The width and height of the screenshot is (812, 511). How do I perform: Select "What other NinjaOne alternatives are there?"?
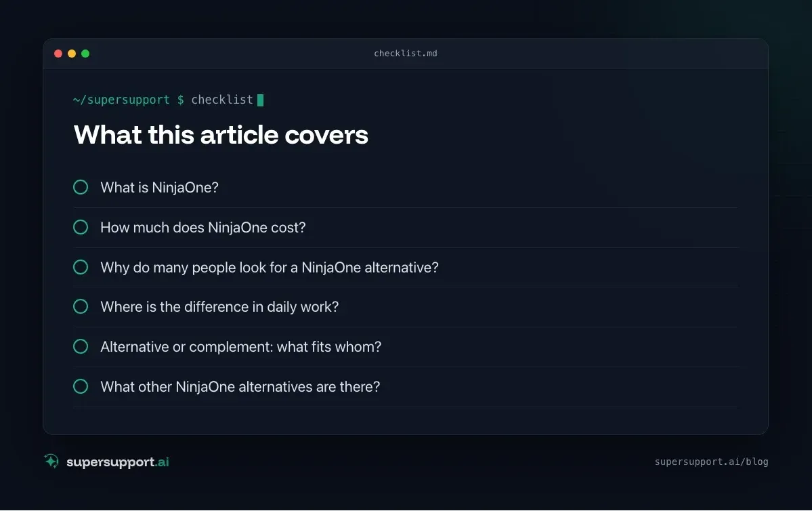click(x=240, y=386)
